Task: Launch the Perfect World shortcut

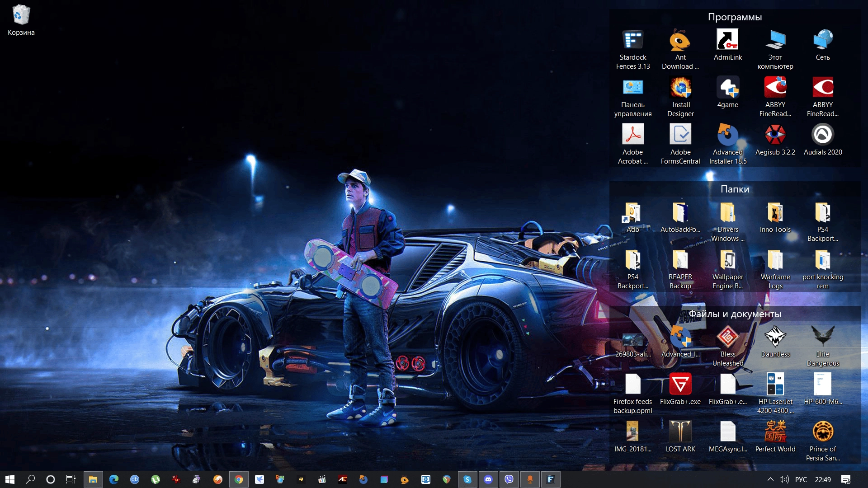Action: 775,437
